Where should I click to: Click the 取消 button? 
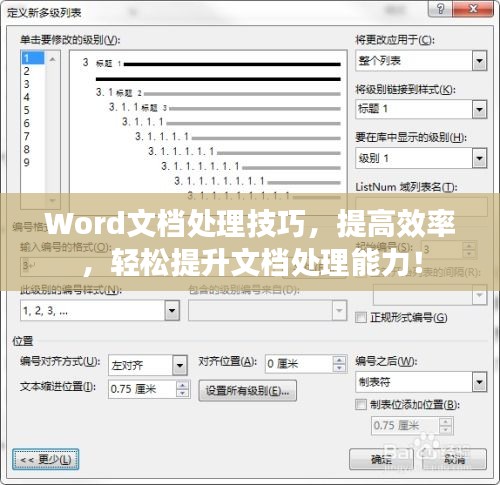point(455,459)
